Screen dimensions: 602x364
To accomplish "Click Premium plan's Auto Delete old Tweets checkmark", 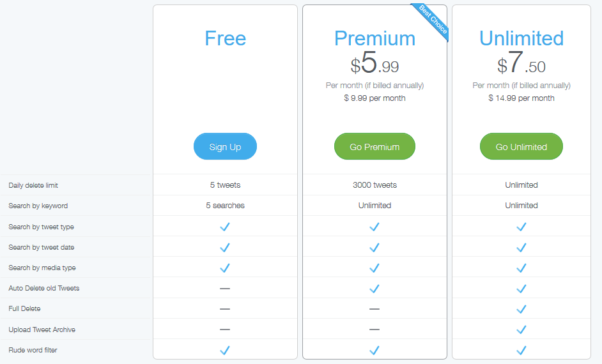I will (374, 289).
